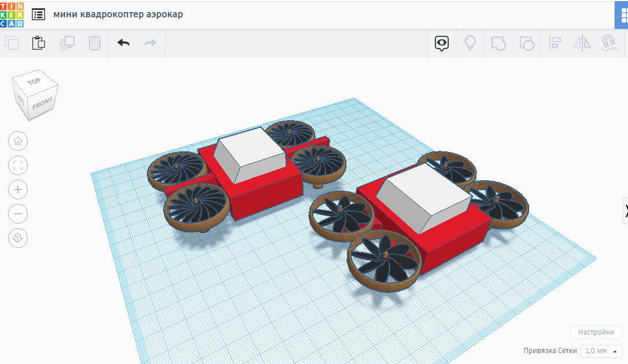
Task: Click the Paste clipboard icon
Action: [38, 43]
